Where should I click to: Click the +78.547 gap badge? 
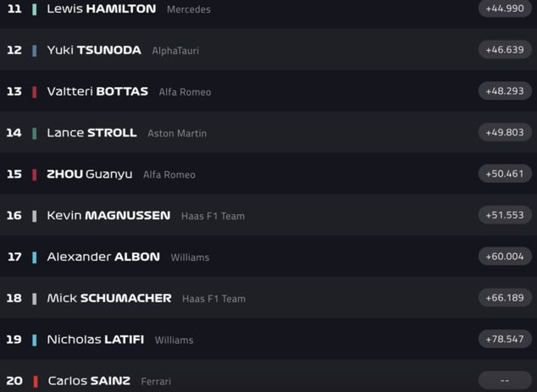point(505,339)
